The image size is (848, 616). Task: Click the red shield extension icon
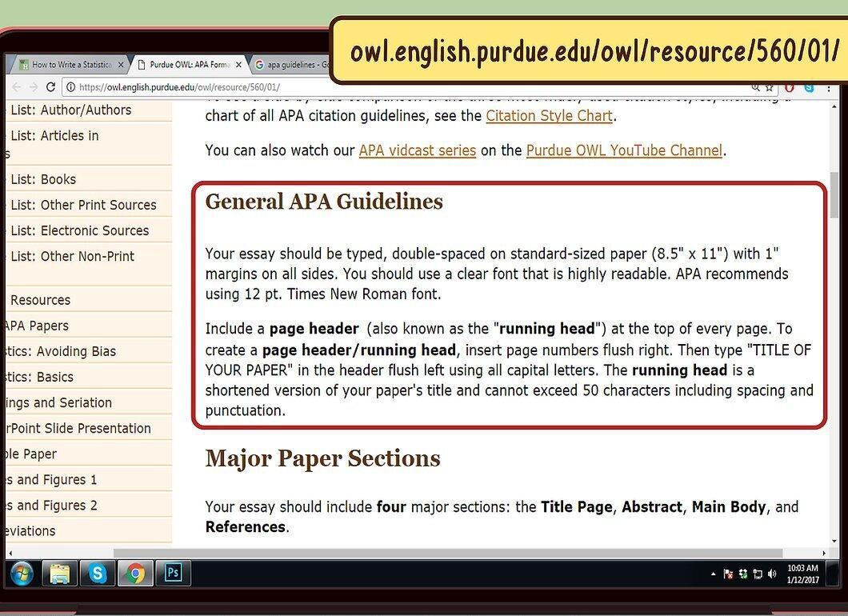click(790, 88)
